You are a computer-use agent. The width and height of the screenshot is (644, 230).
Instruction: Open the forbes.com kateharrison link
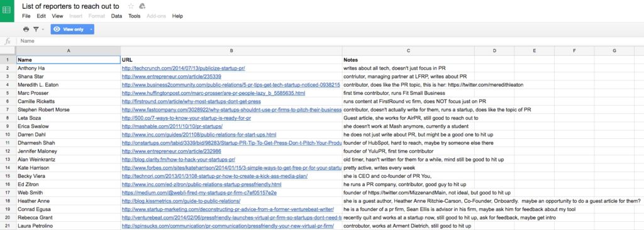pos(231,168)
